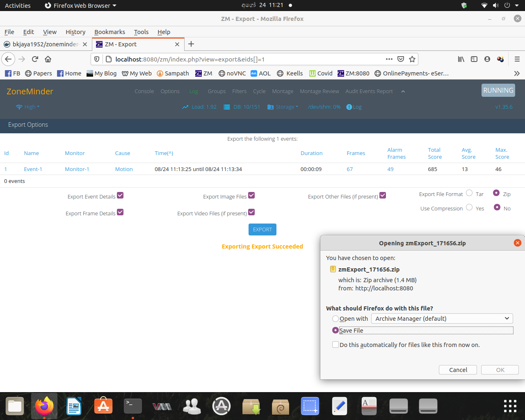Show more bookmarks chevron
This screenshot has width=525, height=420.
coord(517,73)
